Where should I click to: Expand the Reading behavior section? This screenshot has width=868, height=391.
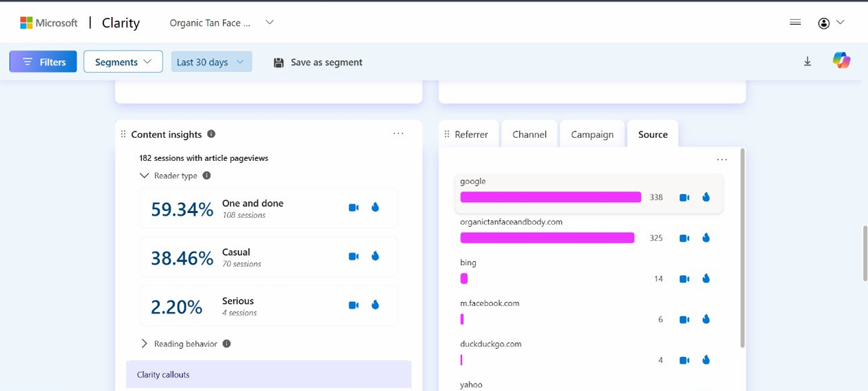pos(144,344)
